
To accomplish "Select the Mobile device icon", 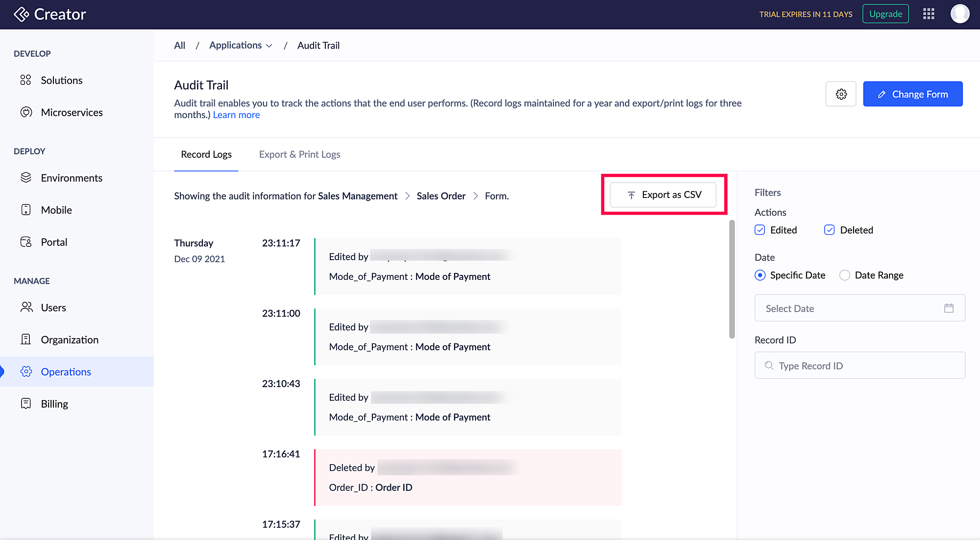I will [26, 210].
